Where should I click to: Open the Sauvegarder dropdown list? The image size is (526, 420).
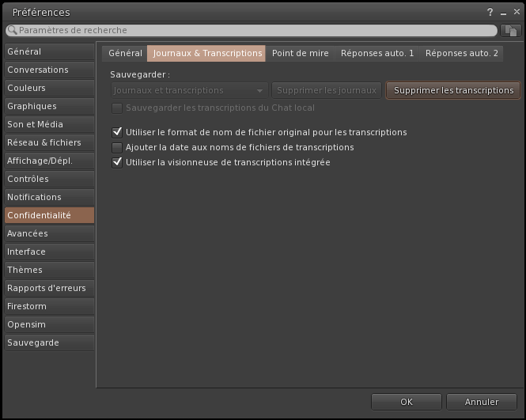188,90
